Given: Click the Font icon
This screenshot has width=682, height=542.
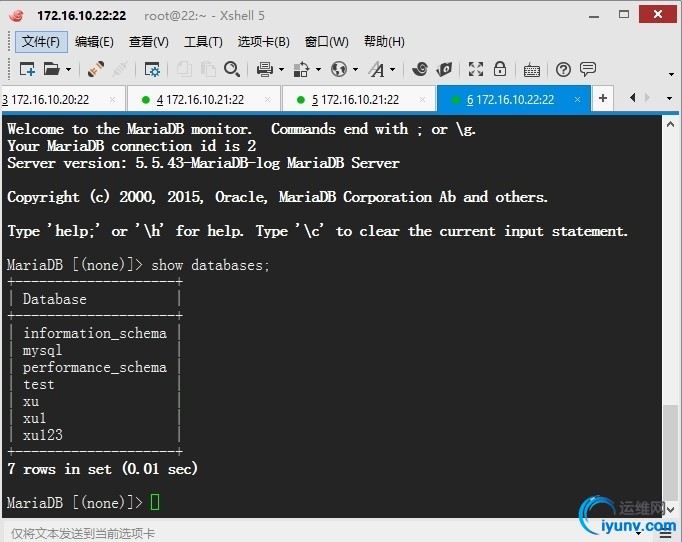Looking at the screenshot, I should pyautogui.click(x=377, y=69).
